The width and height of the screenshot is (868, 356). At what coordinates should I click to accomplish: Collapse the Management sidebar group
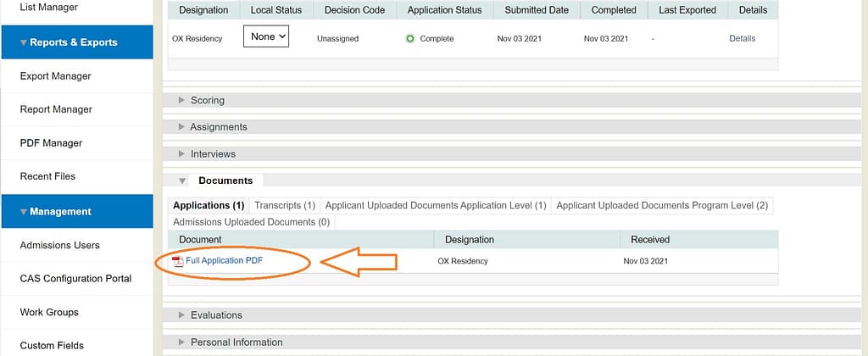[x=76, y=212]
